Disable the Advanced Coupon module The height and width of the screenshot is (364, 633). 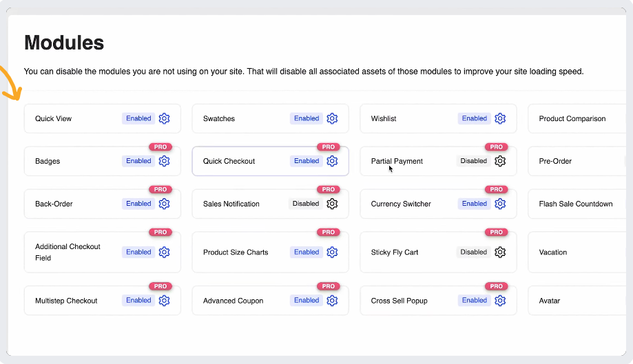click(307, 300)
